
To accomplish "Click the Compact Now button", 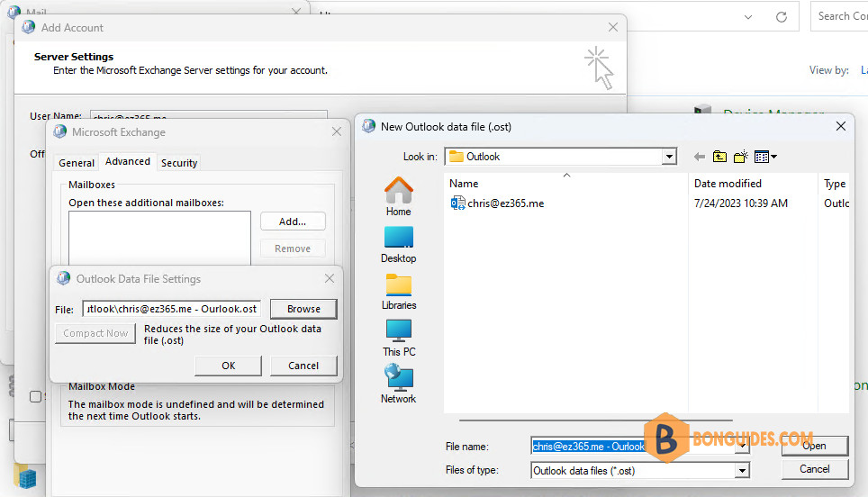I will tap(95, 333).
